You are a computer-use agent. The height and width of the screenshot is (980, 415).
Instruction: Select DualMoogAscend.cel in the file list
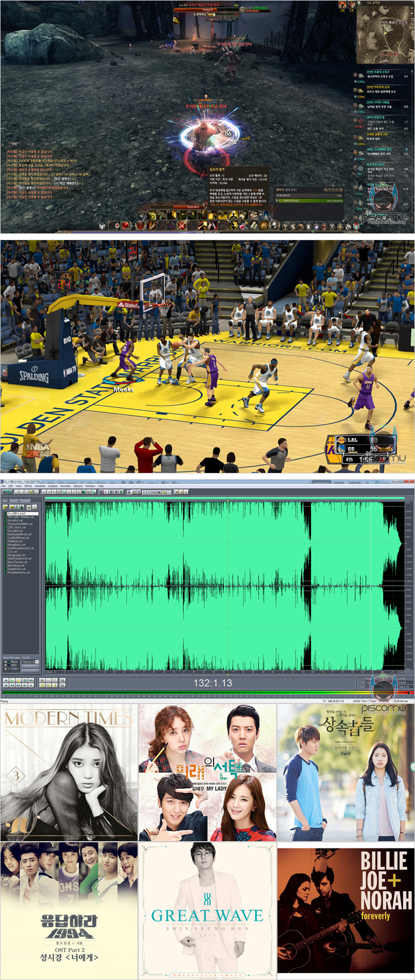coord(20,548)
